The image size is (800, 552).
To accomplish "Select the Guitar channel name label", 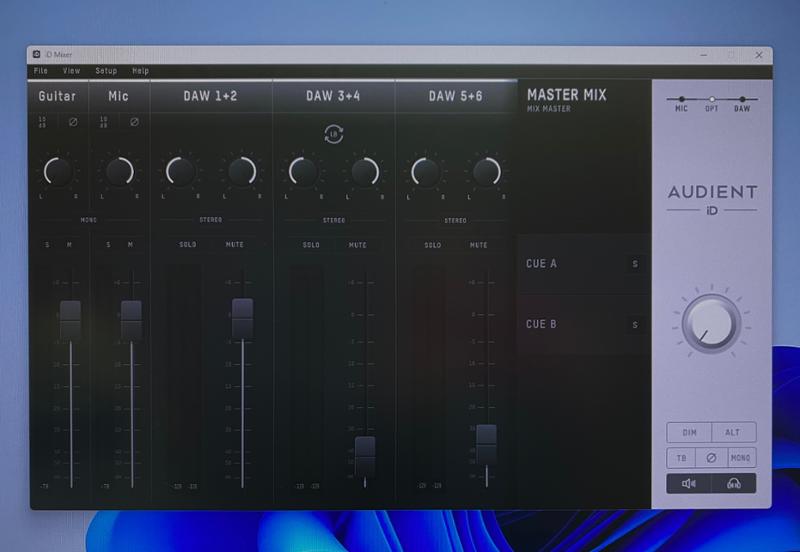I will (57, 96).
